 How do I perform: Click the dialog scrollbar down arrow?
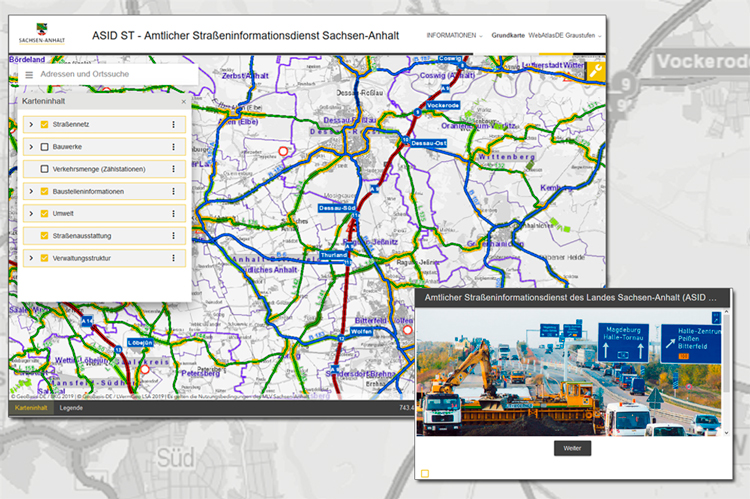pos(727,433)
